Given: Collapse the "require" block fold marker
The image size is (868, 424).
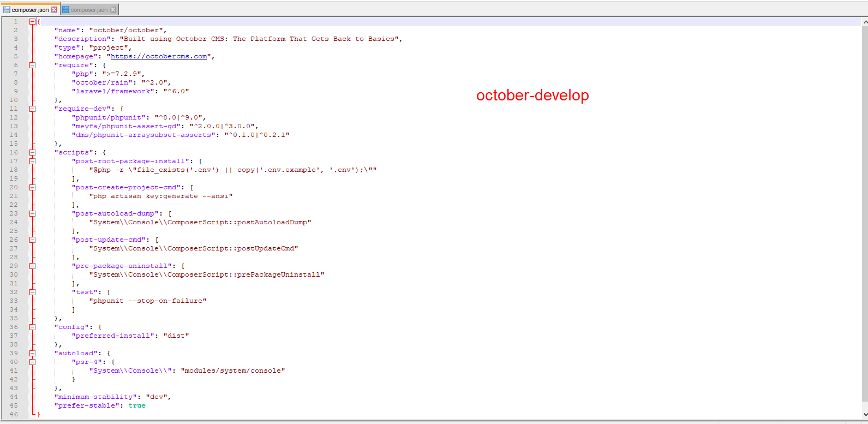Looking at the screenshot, I should tap(32, 65).
